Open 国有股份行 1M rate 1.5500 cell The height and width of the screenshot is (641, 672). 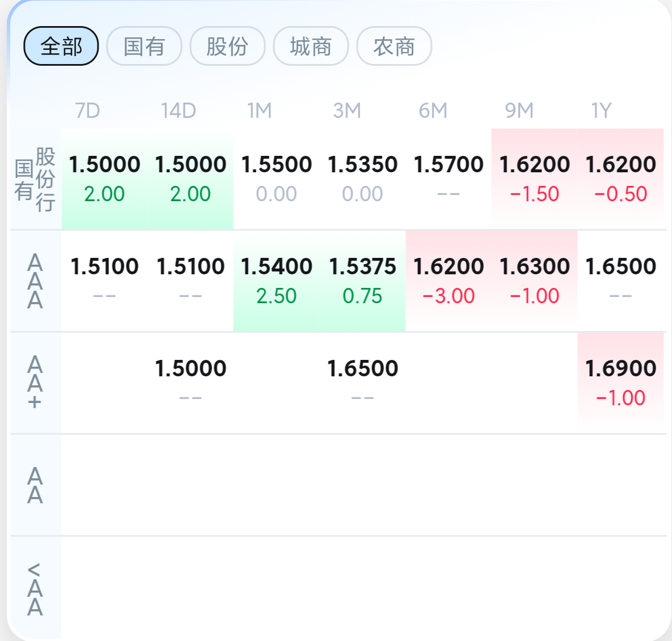coord(276,179)
